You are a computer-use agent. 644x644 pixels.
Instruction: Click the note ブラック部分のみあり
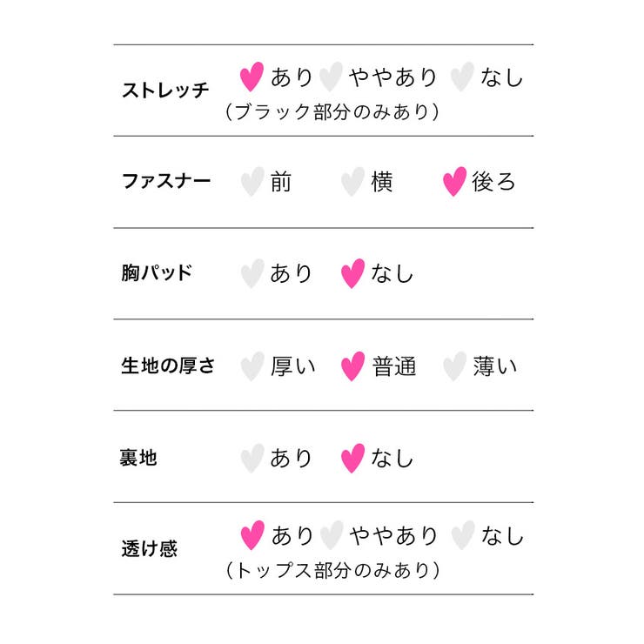pyautogui.click(x=332, y=111)
